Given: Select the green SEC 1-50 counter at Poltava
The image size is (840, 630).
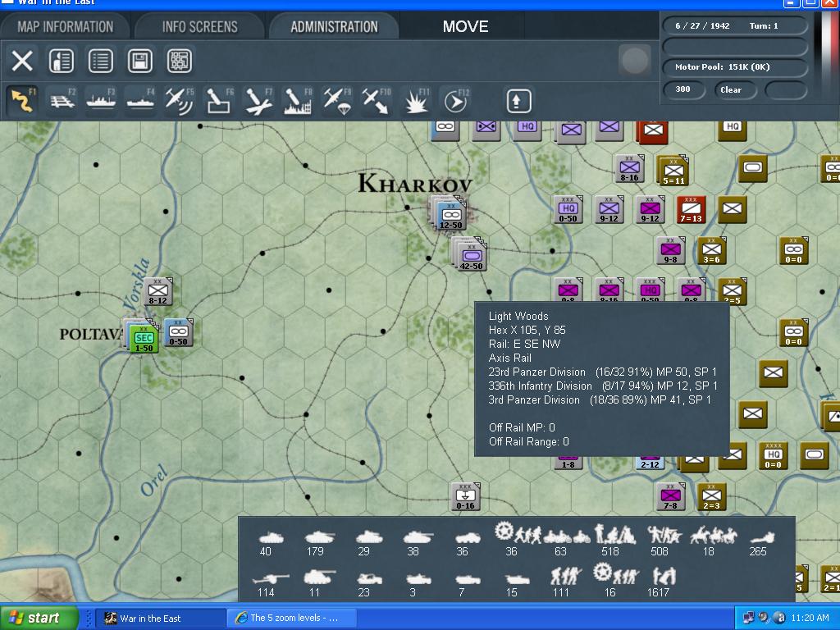Looking at the screenshot, I should pos(144,337).
